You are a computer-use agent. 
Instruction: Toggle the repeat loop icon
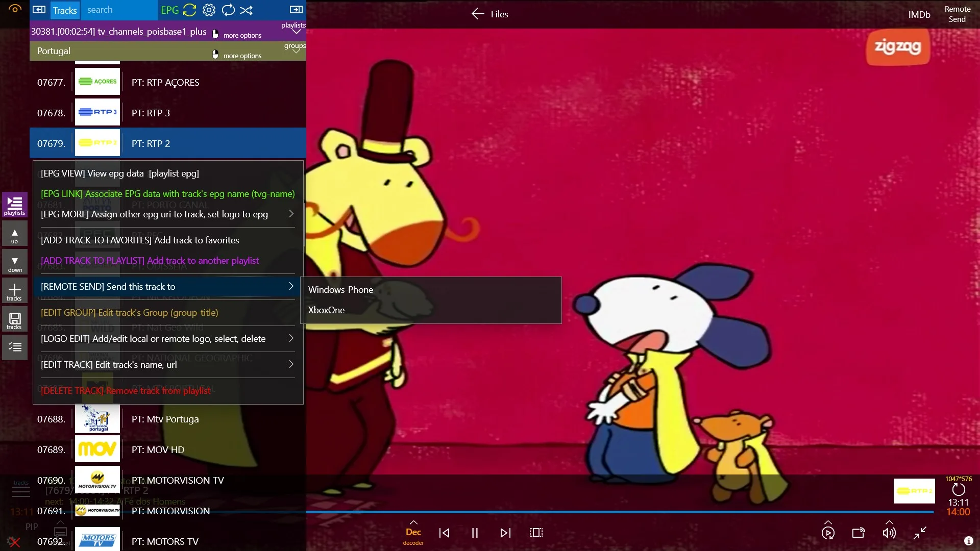point(228,10)
